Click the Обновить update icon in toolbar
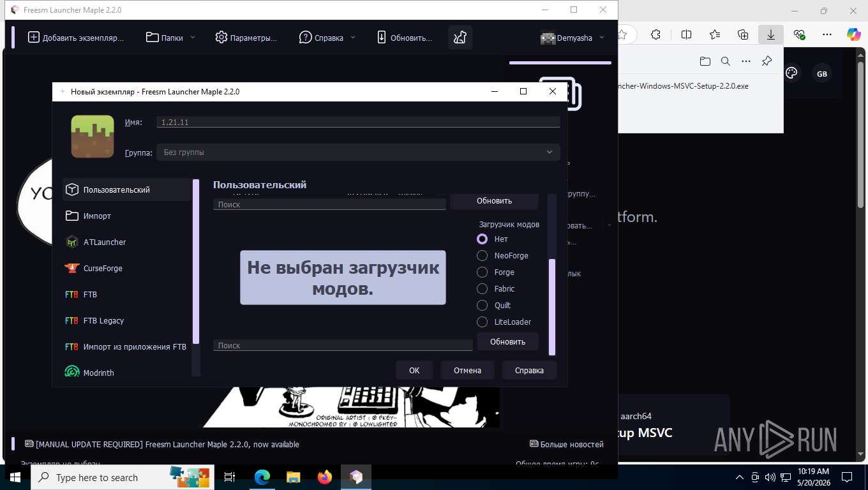Screen dimensions: 868x490 (x=382, y=38)
